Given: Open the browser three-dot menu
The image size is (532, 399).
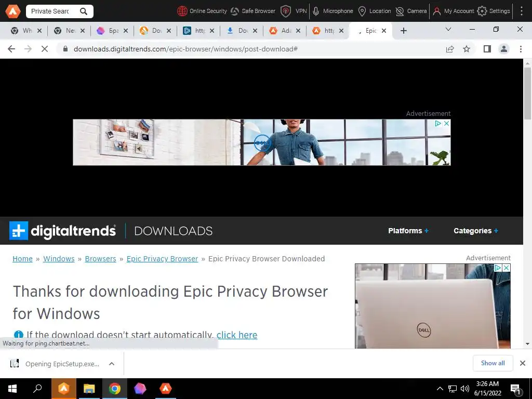Looking at the screenshot, I should coord(521,49).
